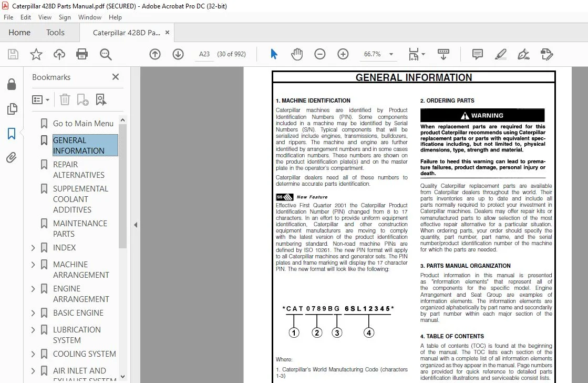The height and width of the screenshot is (383, 588).
Task: Click "1. MACHINE IDENTIFICATION" heading in document
Action: [313, 100]
